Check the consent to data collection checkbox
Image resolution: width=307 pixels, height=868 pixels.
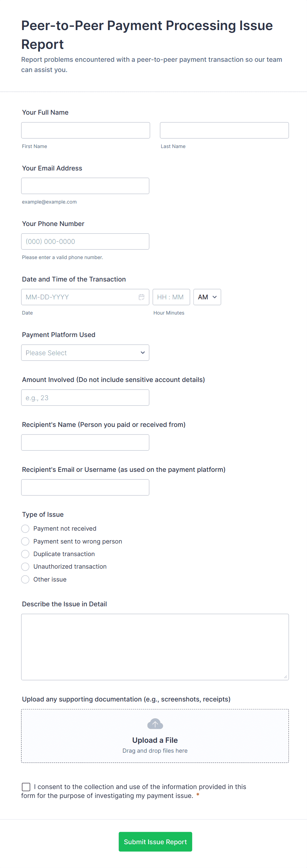[26, 787]
